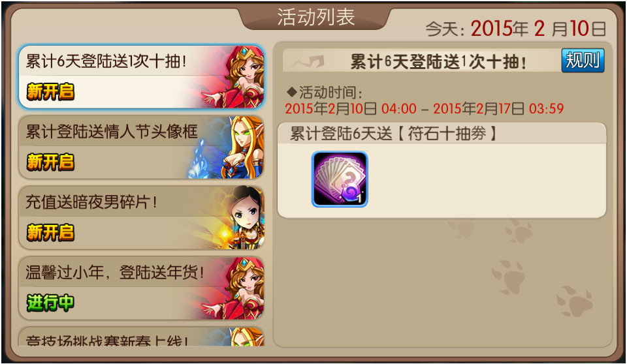The width and height of the screenshot is (627, 364).
Task: Select the partially visible 竞技场挑战赛 activity
Action: tap(142, 337)
